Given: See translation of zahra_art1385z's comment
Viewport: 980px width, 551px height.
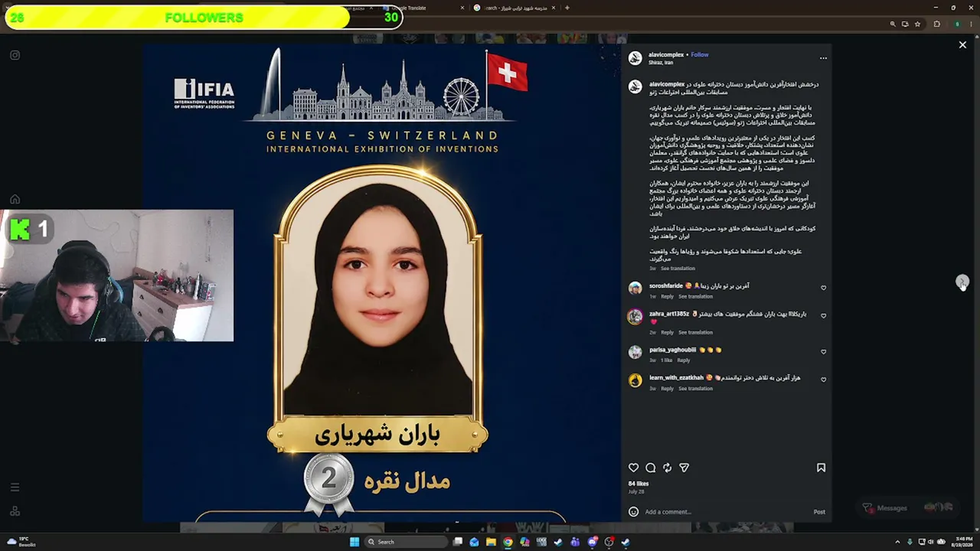Looking at the screenshot, I should coord(695,333).
